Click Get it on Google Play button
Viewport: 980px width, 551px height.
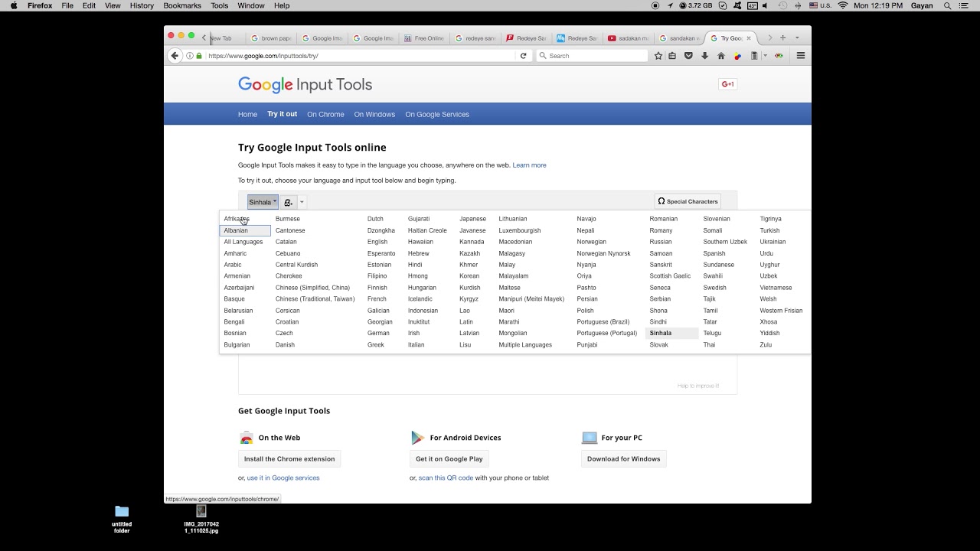pyautogui.click(x=449, y=459)
